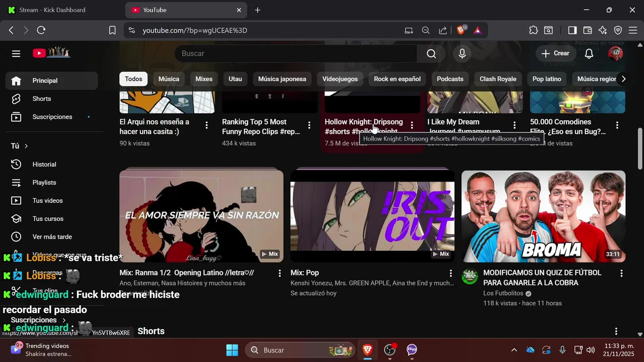Play the BROMA football quiz thumbnail
644x362 pixels.
click(543, 216)
